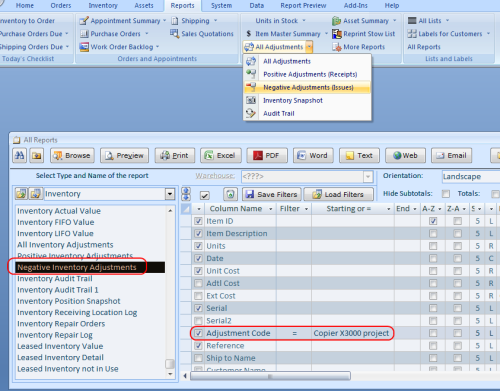This screenshot has width=500, height=391.
Task: Uncheck the Item Description column checkbox
Action: pos(198,233)
